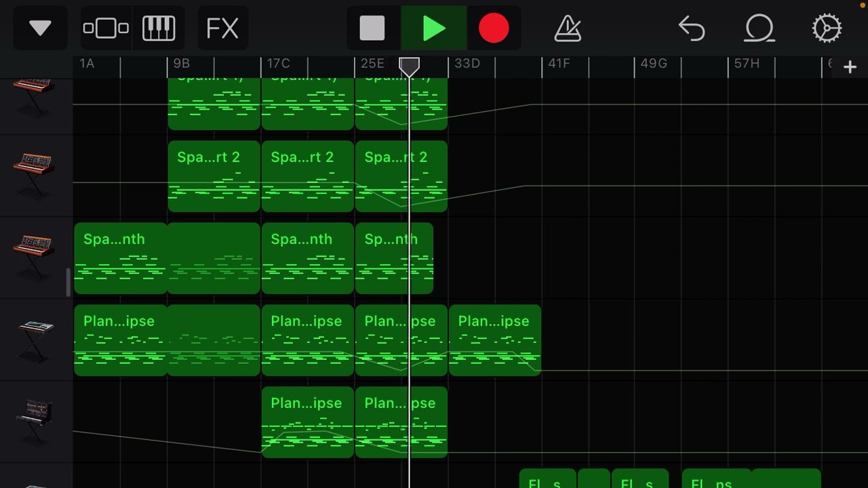
Task: Start recording with the red button
Action: point(494,28)
